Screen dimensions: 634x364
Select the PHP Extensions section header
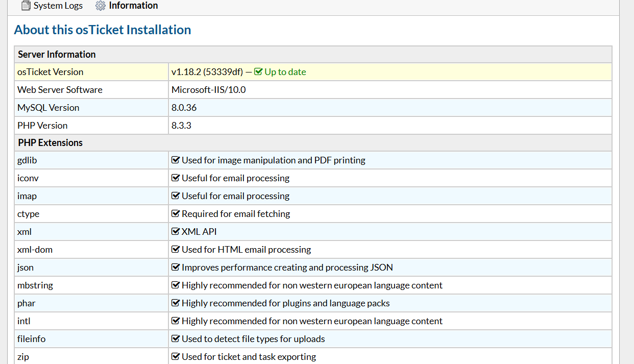pos(50,142)
